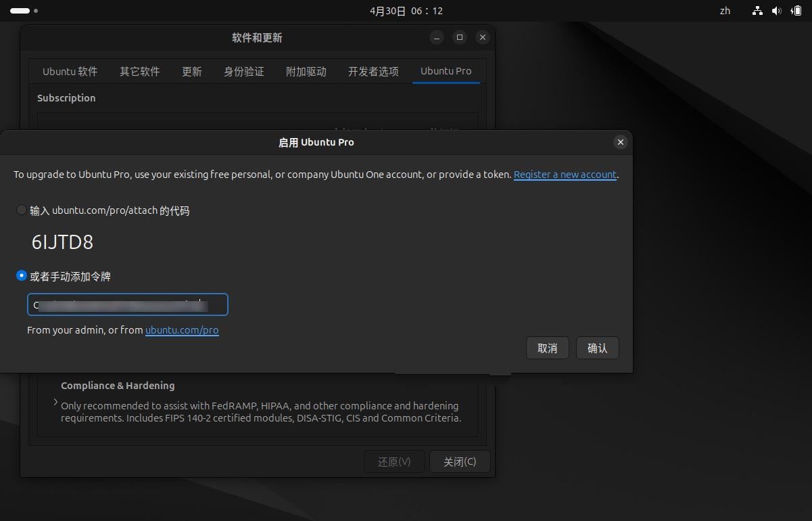Select the ubuntu.com/pro/attach code radio option
812x521 pixels.
pyautogui.click(x=22, y=210)
